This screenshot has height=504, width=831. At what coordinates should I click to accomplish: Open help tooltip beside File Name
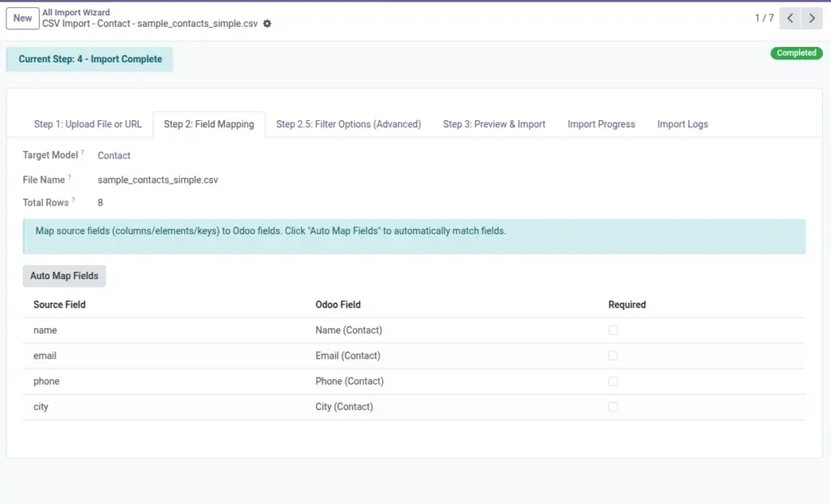click(x=70, y=177)
